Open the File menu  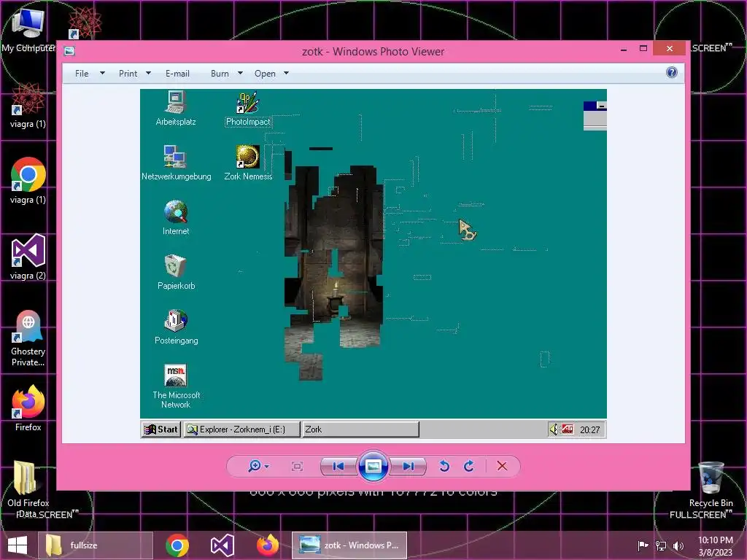click(x=82, y=74)
